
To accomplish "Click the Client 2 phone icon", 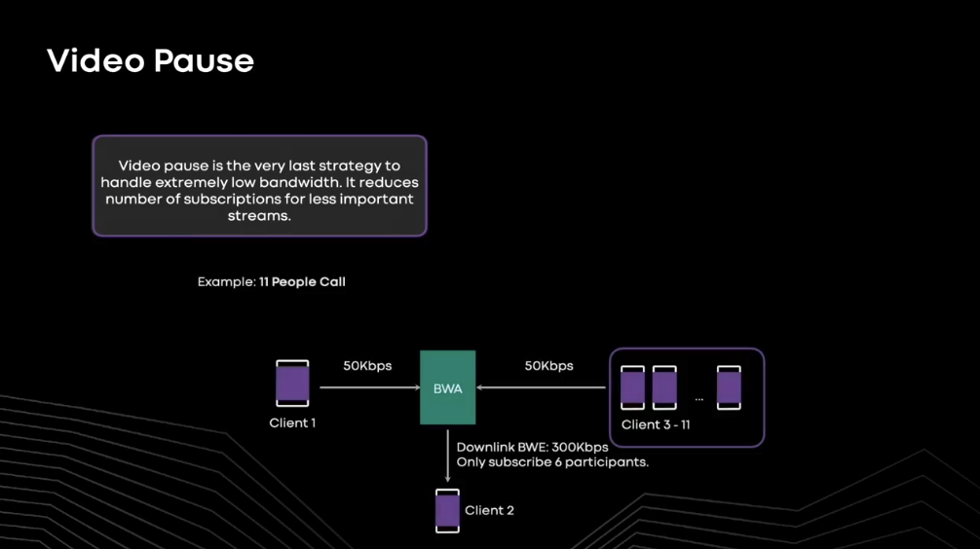I will pos(447,511).
